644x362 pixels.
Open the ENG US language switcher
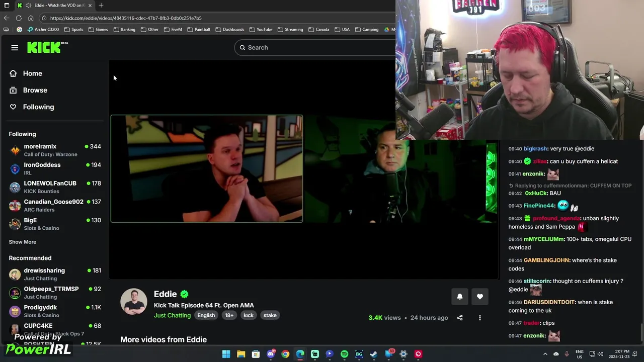click(x=579, y=354)
